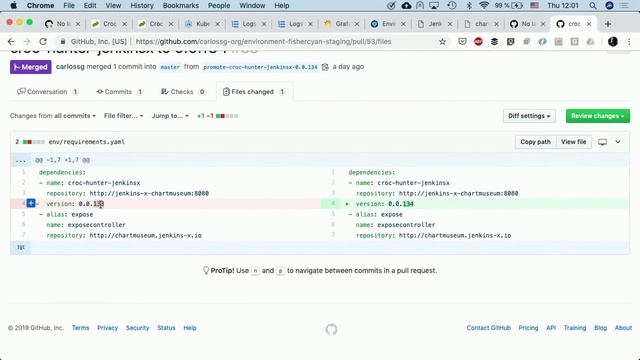Open a new browser tab
The width and height of the screenshot is (640, 360).
pyautogui.click(x=608, y=24)
